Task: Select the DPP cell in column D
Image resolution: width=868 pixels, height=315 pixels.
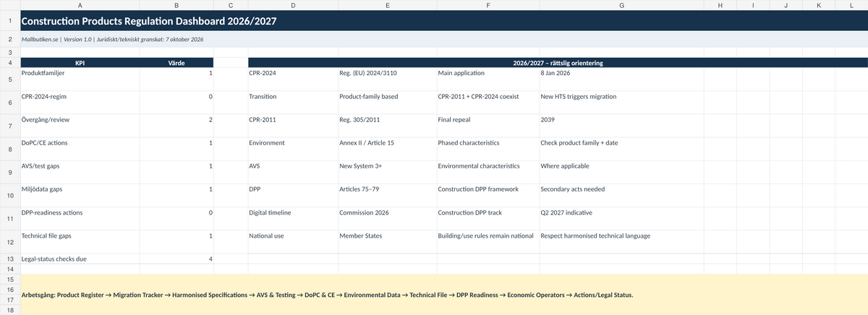Action: pyautogui.click(x=292, y=194)
